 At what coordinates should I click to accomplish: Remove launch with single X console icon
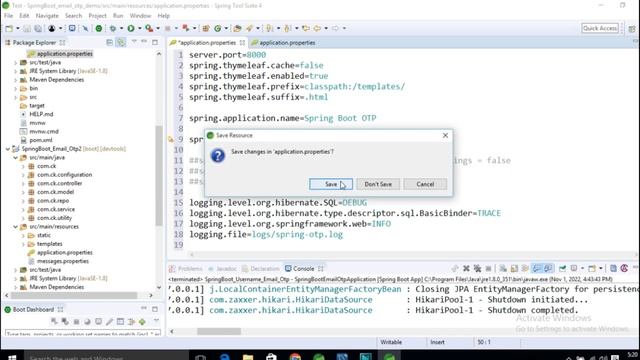pos(466,268)
